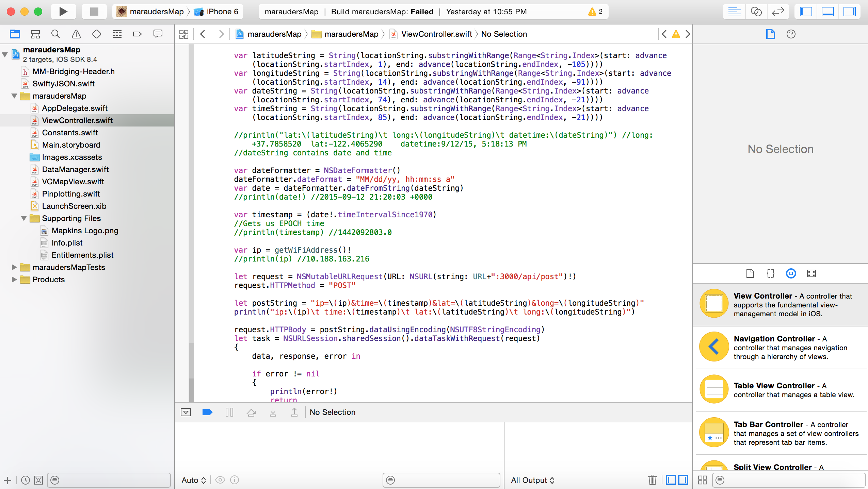
Task: Click the Run (play) button
Action: [63, 12]
